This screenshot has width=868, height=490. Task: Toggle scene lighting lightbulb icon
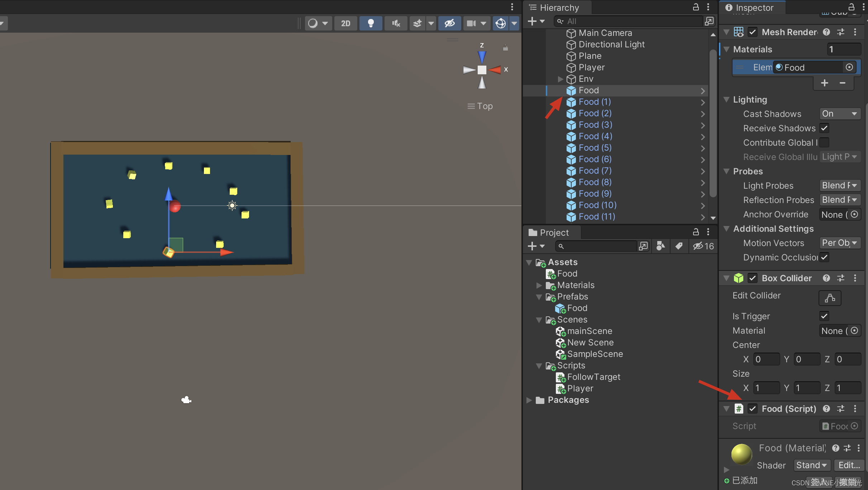click(x=371, y=23)
